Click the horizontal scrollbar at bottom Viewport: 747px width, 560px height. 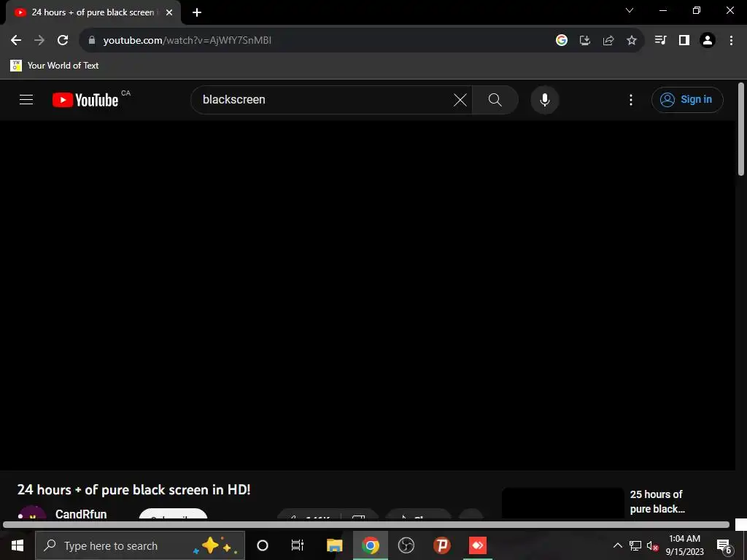(x=366, y=525)
